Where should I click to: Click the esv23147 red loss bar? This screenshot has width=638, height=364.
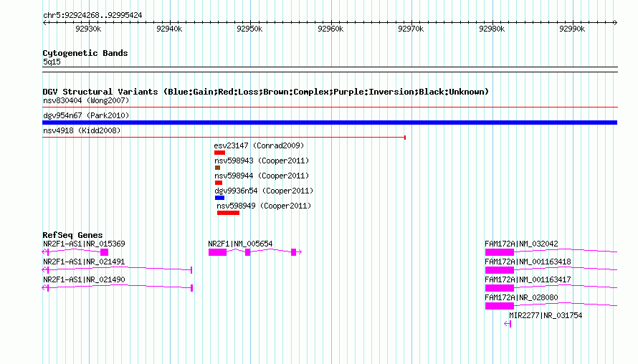point(220,153)
